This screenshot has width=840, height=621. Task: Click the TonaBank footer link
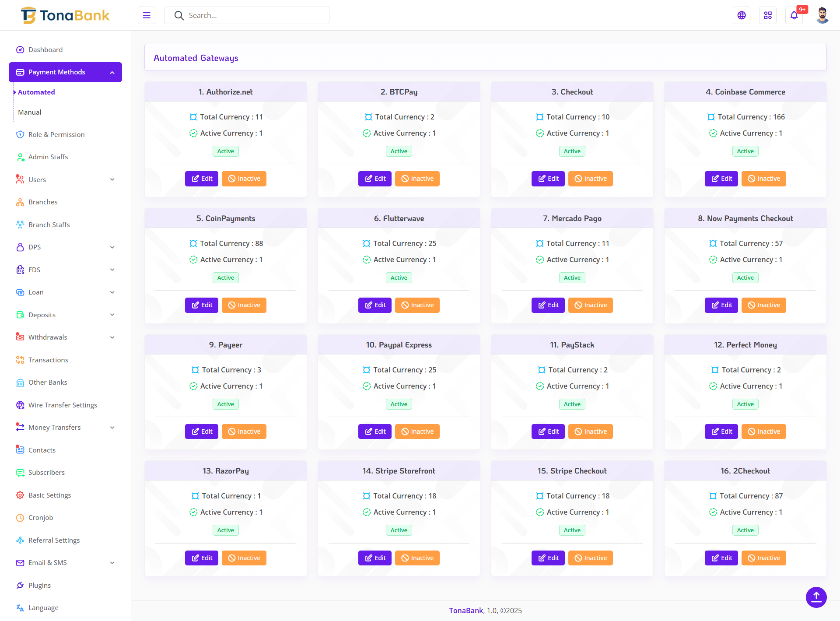[465, 610]
